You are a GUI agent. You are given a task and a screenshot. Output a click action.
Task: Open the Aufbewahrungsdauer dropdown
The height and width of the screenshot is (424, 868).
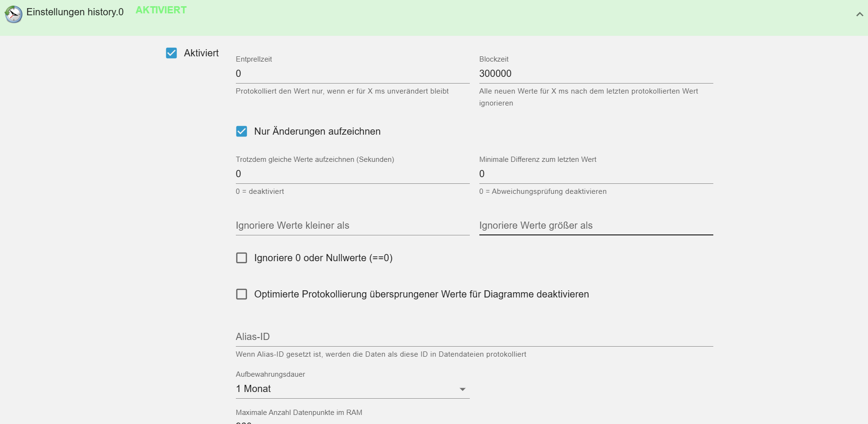pyautogui.click(x=352, y=389)
